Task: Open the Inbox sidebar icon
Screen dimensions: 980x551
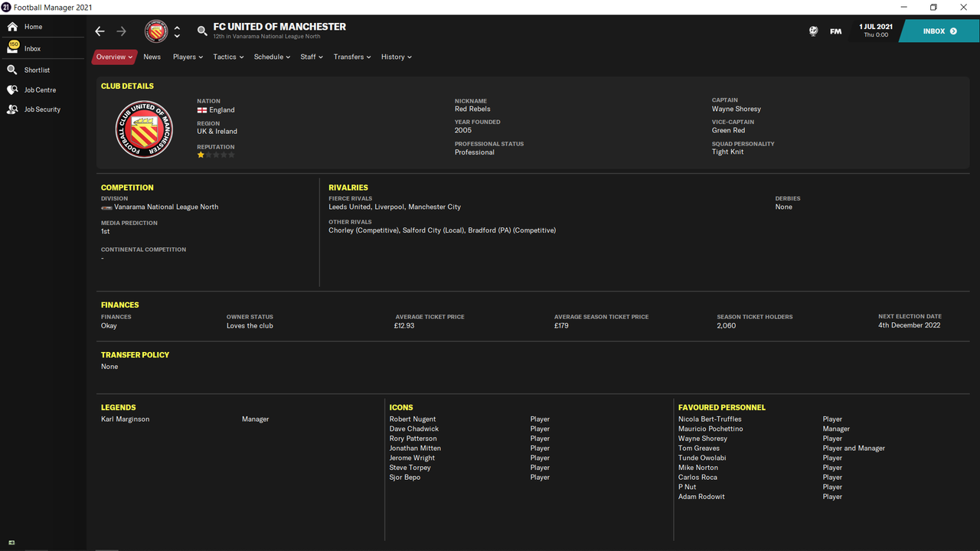Action: pyautogui.click(x=13, y=47)
